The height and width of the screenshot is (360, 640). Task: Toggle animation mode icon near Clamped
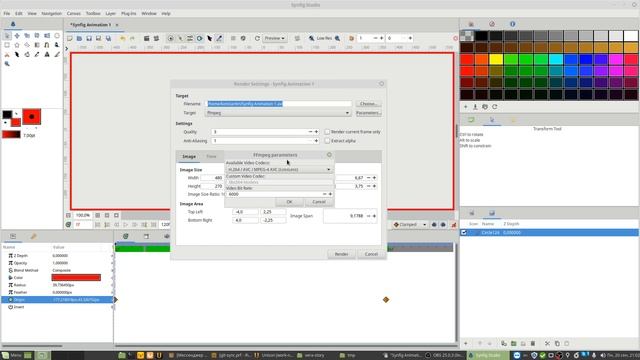[453, 224]
